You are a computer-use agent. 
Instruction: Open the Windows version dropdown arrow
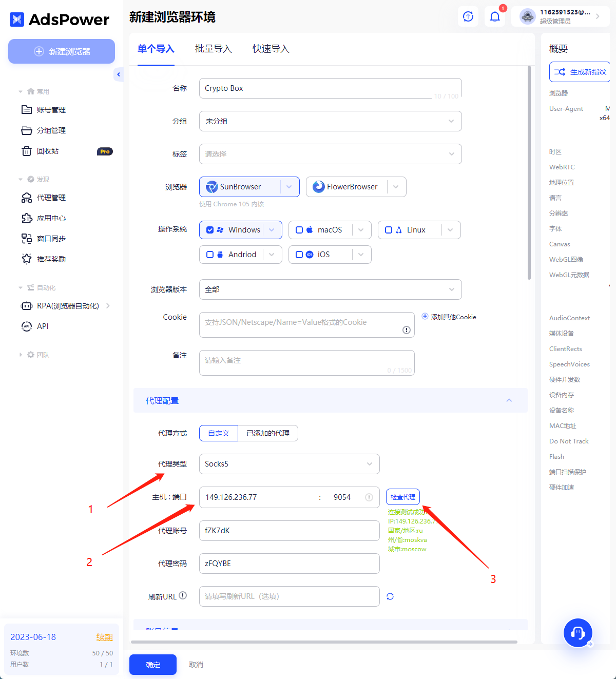pyautogui.click(x=272, y=230)
